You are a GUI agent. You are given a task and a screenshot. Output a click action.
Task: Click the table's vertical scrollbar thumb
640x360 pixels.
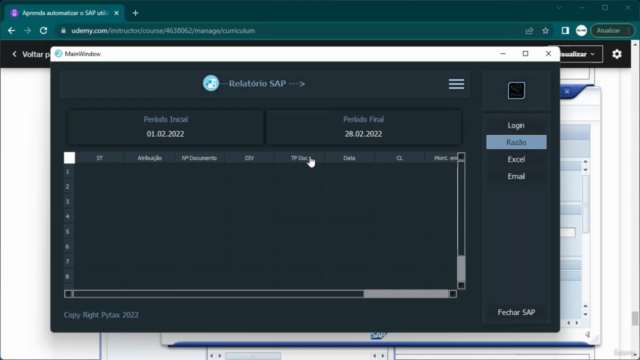point(461,268)
